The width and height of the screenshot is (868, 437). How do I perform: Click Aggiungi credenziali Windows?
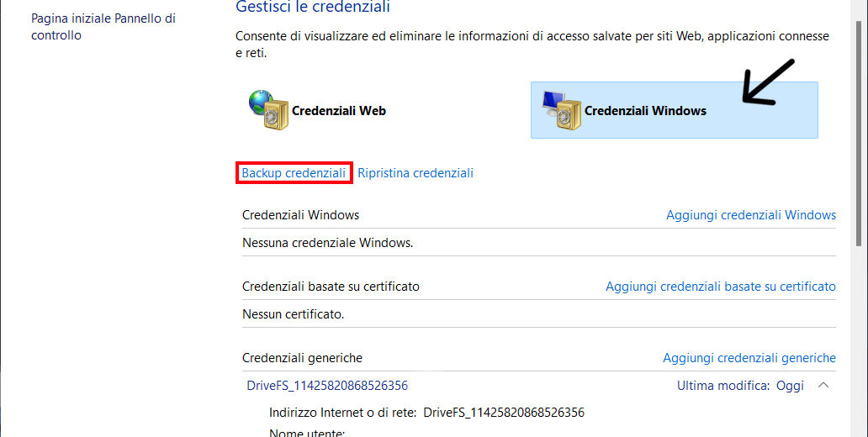point(751,215)
